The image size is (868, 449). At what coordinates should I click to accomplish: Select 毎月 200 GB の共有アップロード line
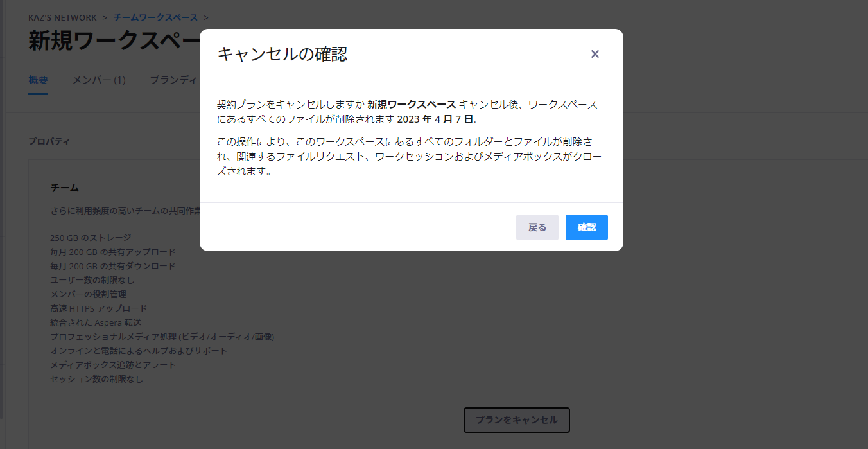113,252
